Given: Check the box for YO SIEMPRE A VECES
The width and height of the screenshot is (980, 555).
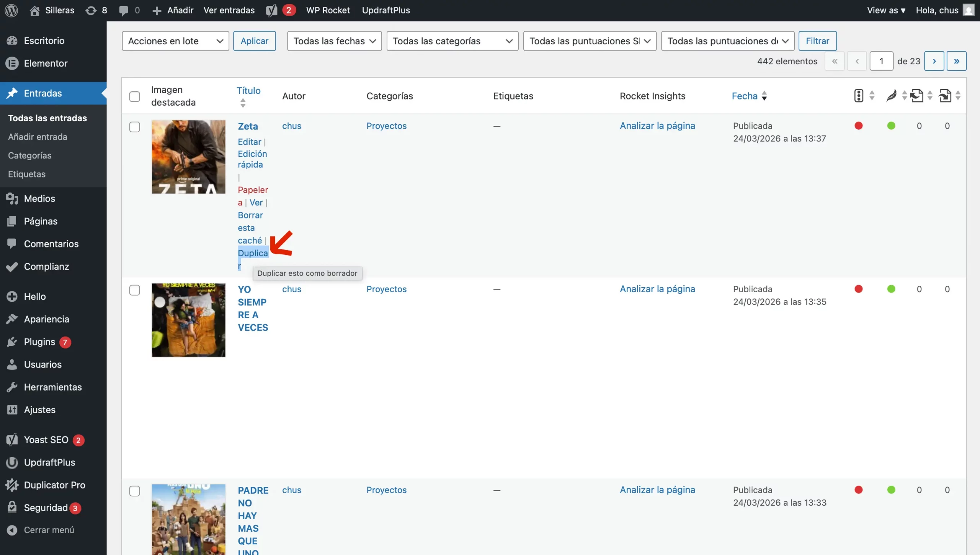Looking at the screenshot, I should pyautogui.click(x=134, y=290).
